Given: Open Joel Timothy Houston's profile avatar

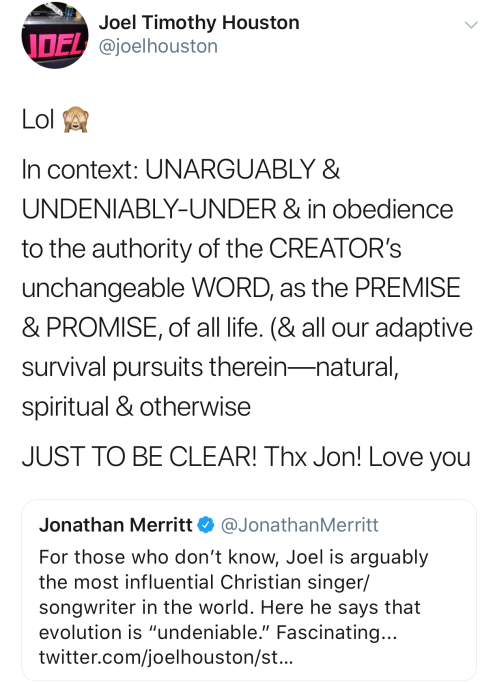Looking at the screenshot, I should (x=55, y=36).
